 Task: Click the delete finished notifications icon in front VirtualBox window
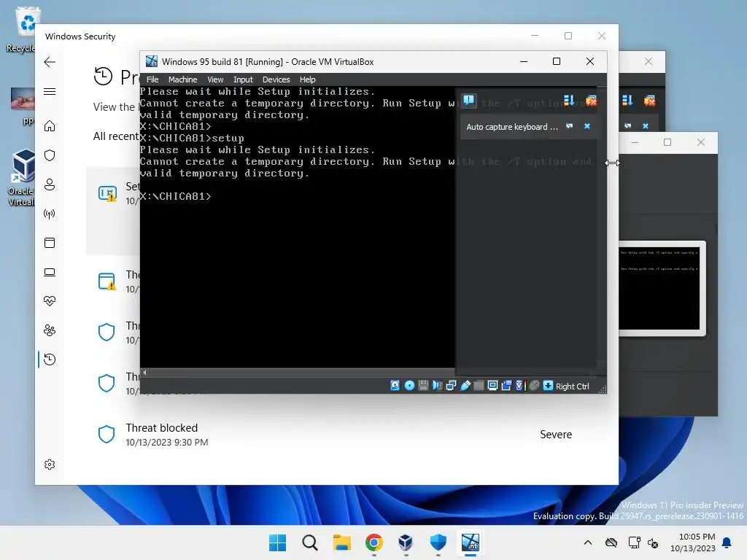tap(591, 101)
